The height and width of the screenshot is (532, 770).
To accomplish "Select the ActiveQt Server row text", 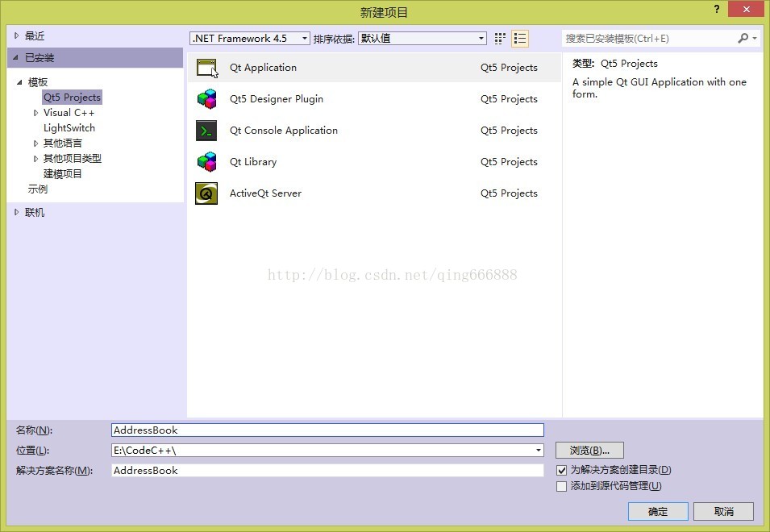I will point(265,193).
